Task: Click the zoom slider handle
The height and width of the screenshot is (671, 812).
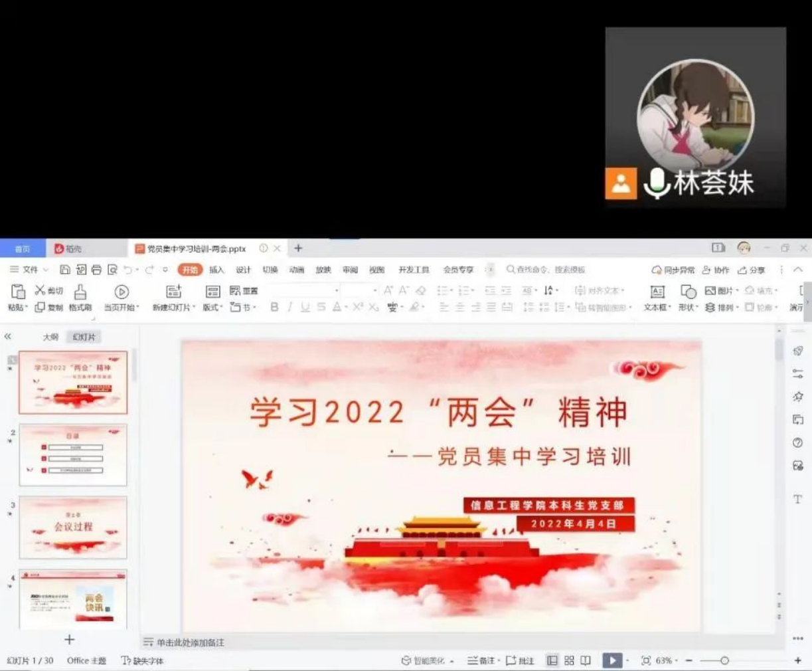Action: point(724,660)
